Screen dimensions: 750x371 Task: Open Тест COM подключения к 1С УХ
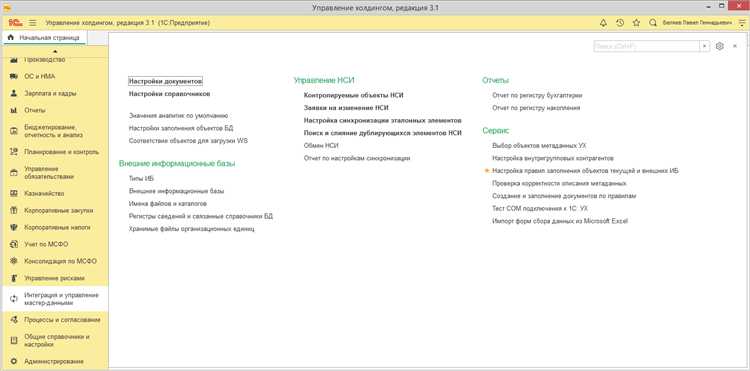(x=540, y=209)
